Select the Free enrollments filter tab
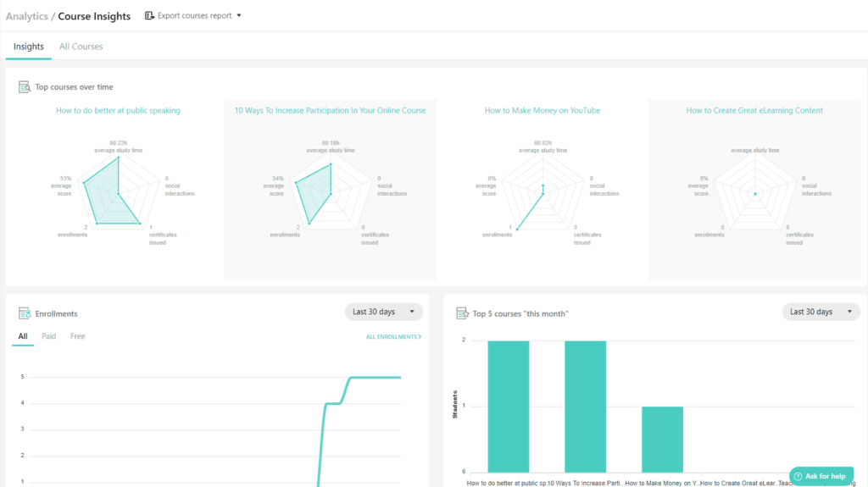 [x=77, y=336]
